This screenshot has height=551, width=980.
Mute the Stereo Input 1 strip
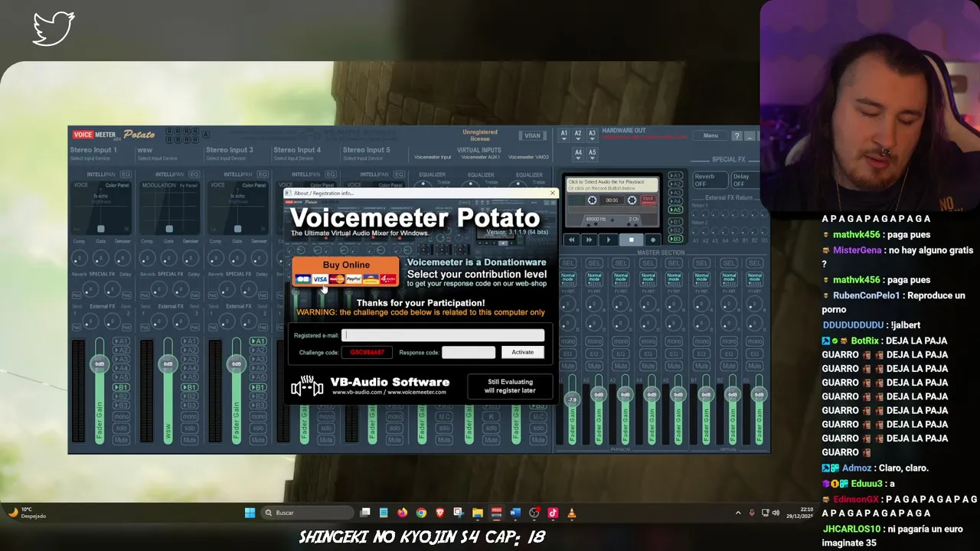point(121,440)
